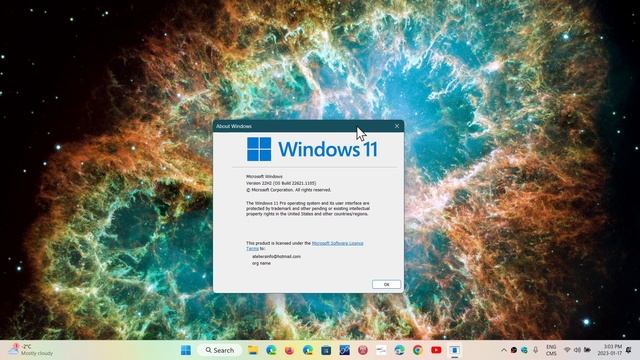Open the dark blue app icon after Store
640x360 pixels.
[x=344, y=350]
